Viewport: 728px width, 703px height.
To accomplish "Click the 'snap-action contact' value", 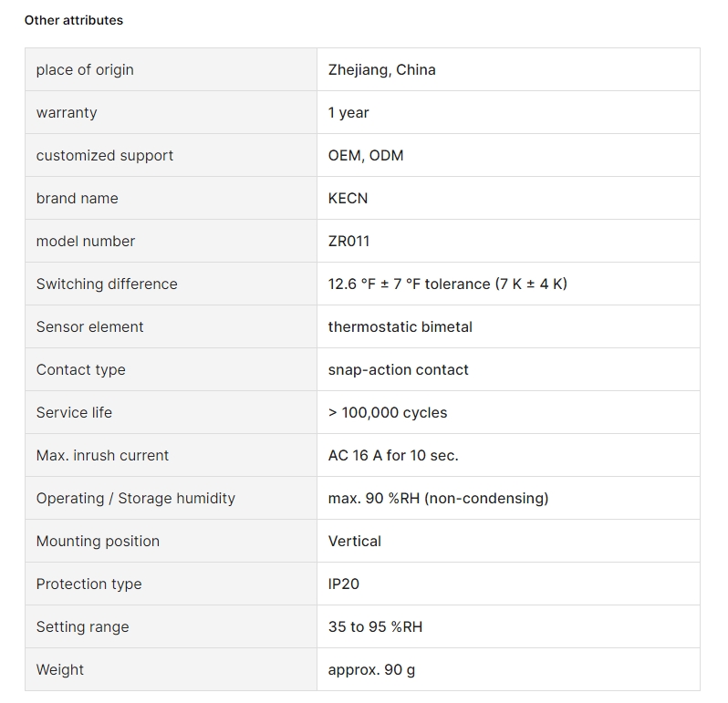I will 398,370.
